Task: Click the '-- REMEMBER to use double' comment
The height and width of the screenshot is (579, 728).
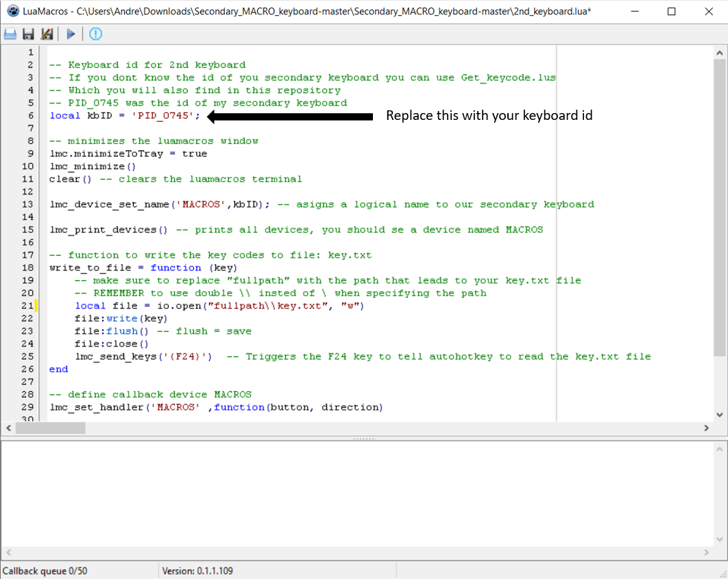Action: click(x=281, y=293)
